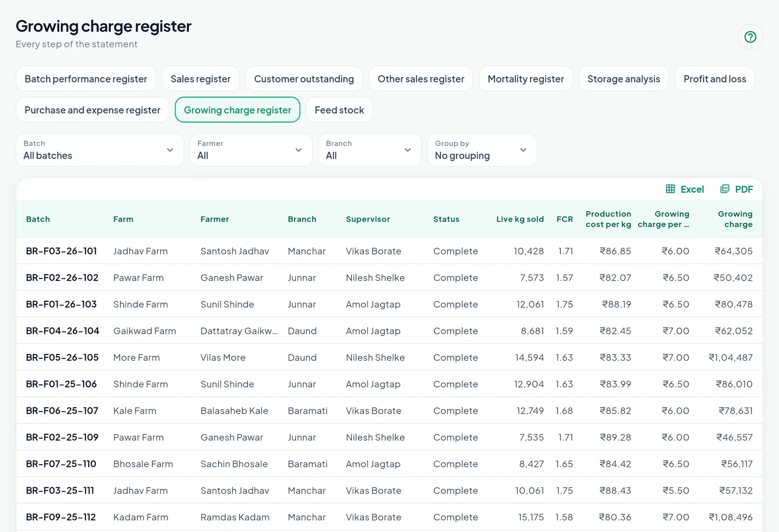This screenshot has width=779, height=532.
Task: Click batch BR-F03-25-111
Action: coord(60,491)
